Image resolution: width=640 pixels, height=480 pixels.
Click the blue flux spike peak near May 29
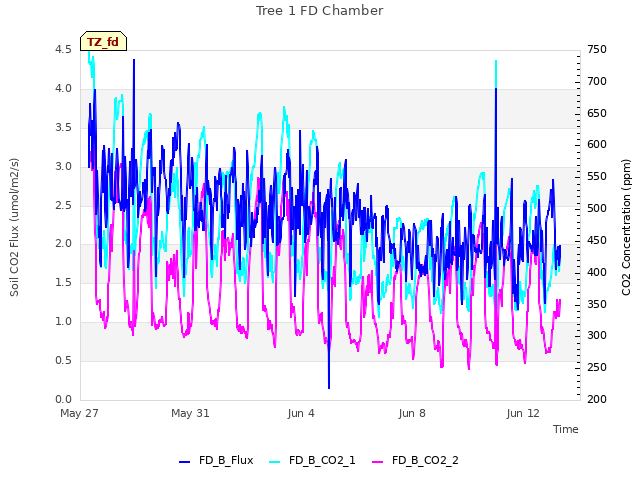(x=134, y=61)
